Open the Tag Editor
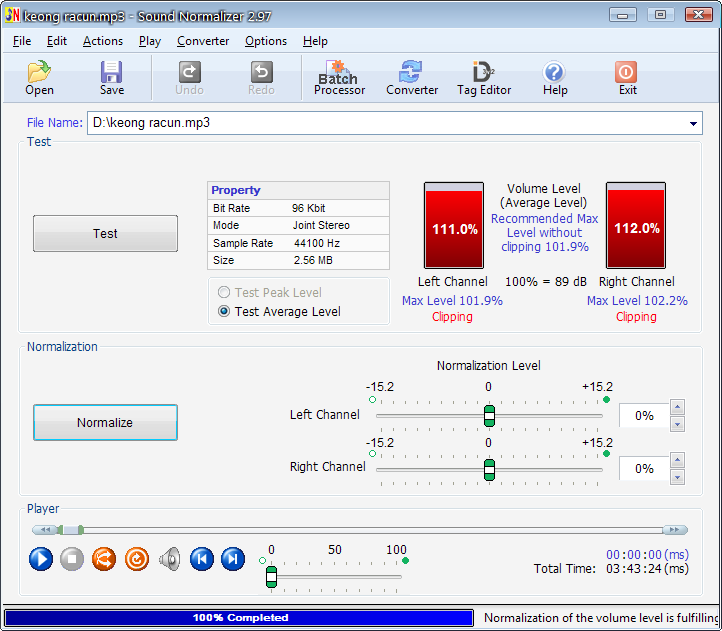 484,77
